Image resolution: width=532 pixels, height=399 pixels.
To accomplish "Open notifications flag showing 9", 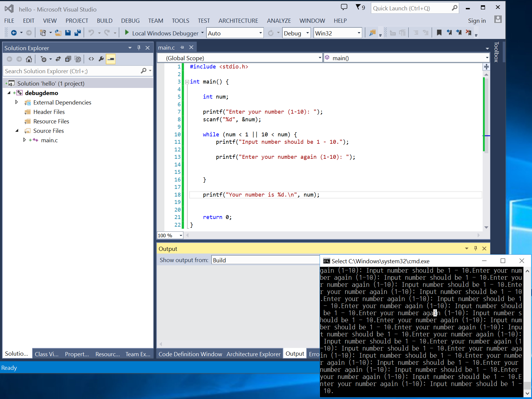I will tap(360, 7).
